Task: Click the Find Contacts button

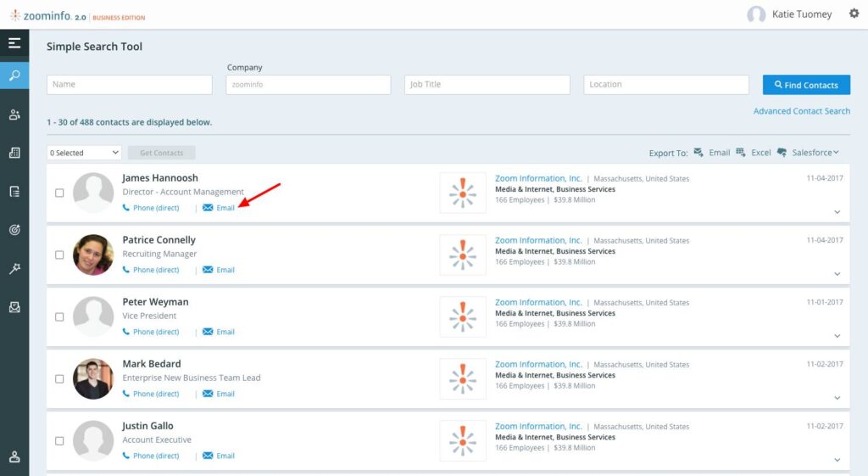Action: click(x=806, y=85)
